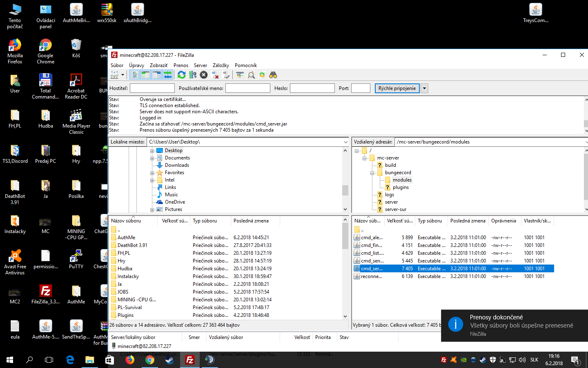The width and height of the screenshot is (588, 368).
Task: Click the Reconnect to last server icon
Action: pyautogui.click(x=226, y=75)
